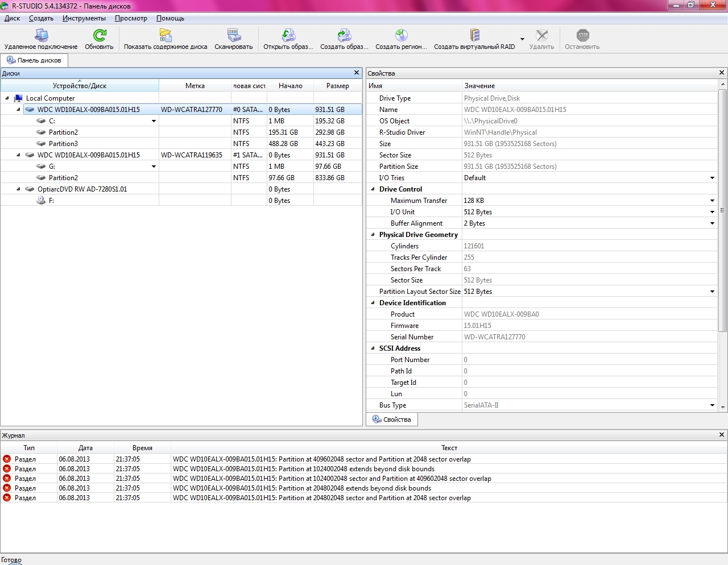Open the dropdown arrow beside Create Virtual RAID
The height and width of the screenshot is (565, 728).
click(x=522, y=40)
